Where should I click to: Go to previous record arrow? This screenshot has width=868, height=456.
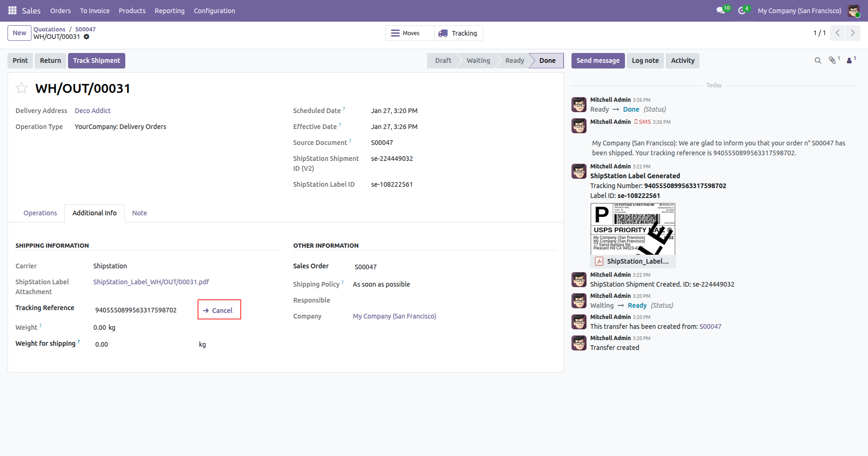838,33
